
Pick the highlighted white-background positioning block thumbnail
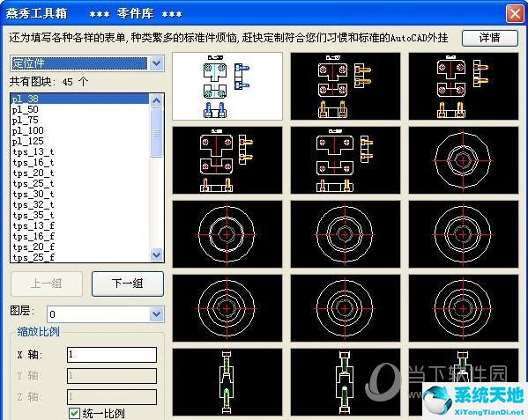[227, 86]
